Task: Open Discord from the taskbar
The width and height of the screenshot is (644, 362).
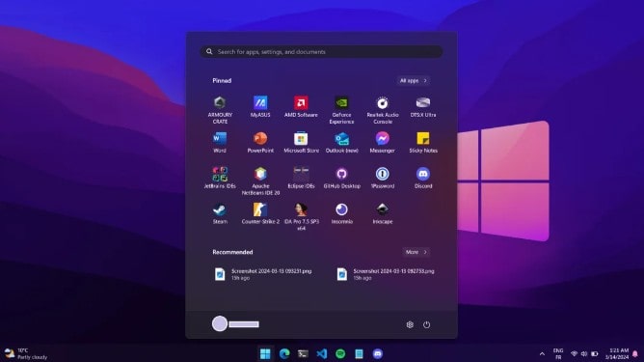Action: [x=378, y=353]
